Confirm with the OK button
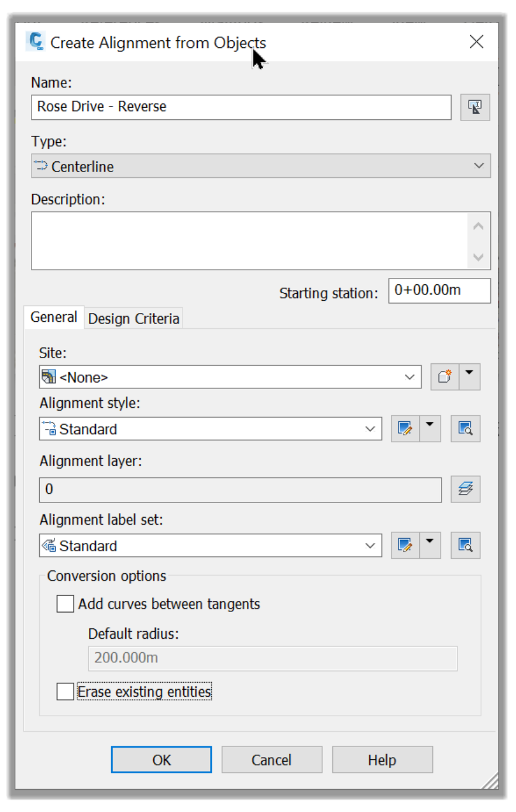Image resolution: width=516 pixels, height=812 pixels. 161,759
